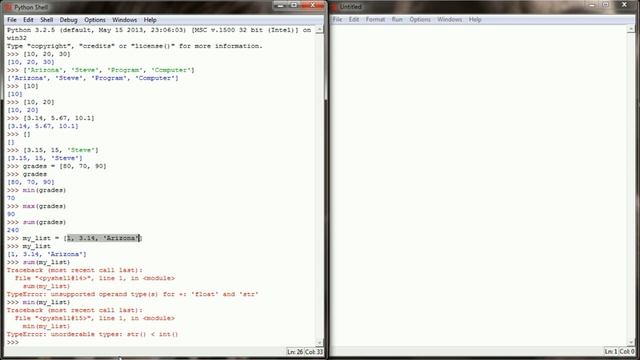The height and width of the screenshot is (360, 640).
Task: Click the output value 240
Action: coord(13,230)
